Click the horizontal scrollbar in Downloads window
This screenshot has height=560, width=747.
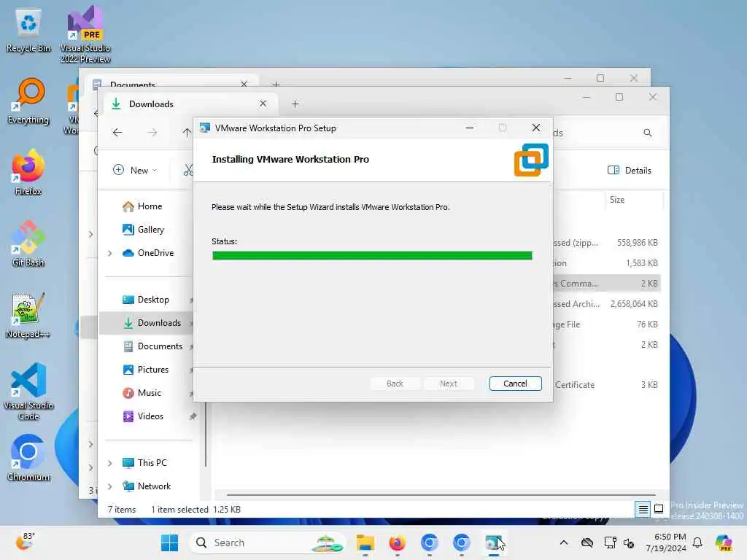point(441,495)
